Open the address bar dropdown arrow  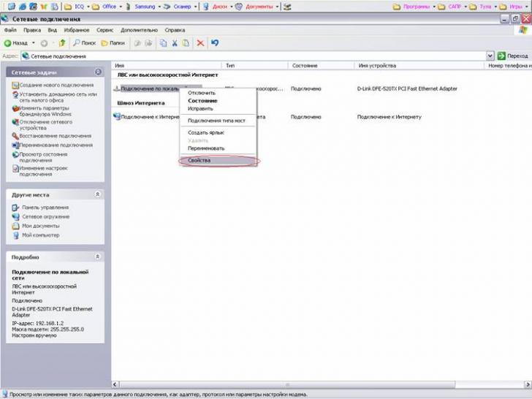(490, 56)
